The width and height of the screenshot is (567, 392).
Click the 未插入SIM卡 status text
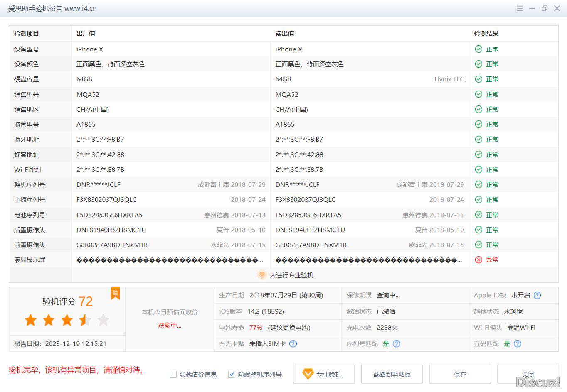[267, 344]
